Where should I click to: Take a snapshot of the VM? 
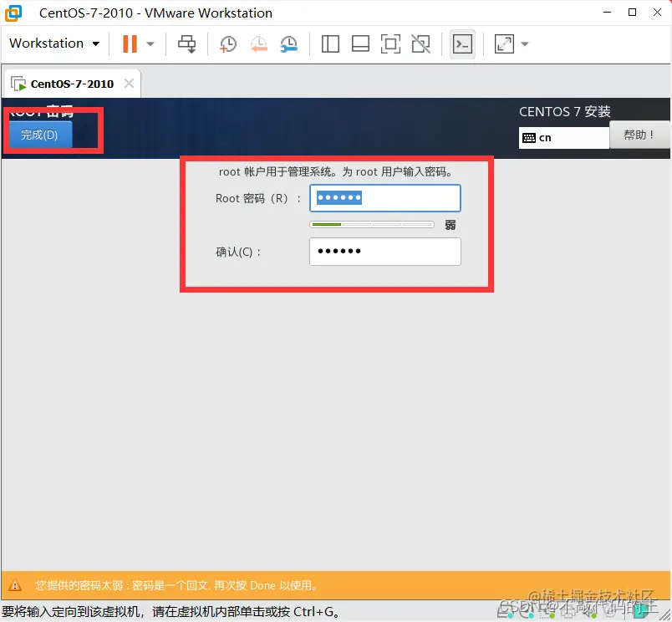pyautogui.click(x=228, y=43)
